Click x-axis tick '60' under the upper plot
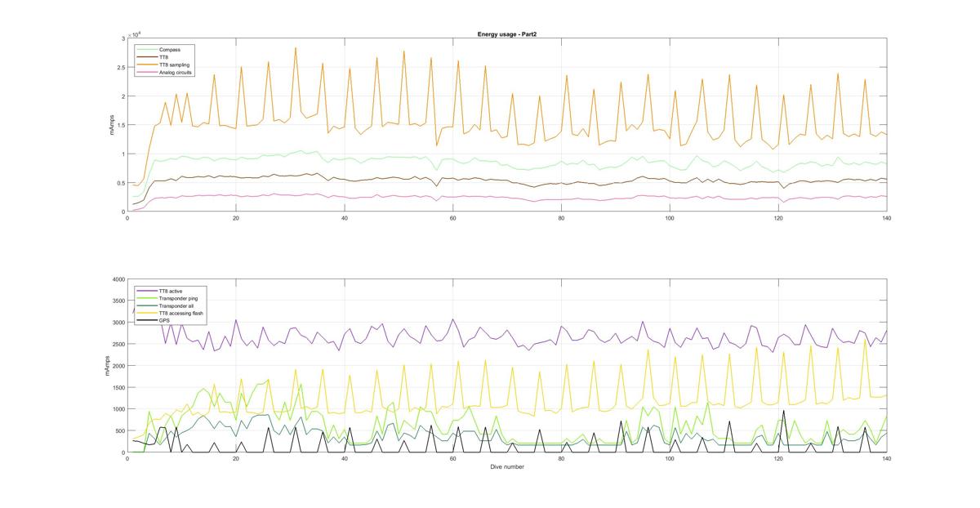This screenshot has width=980, height=508. 452,218
